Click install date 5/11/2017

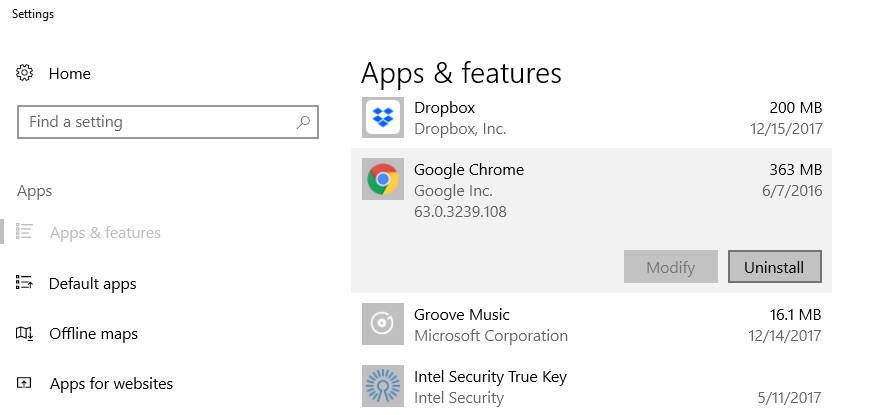click(789, 398)
